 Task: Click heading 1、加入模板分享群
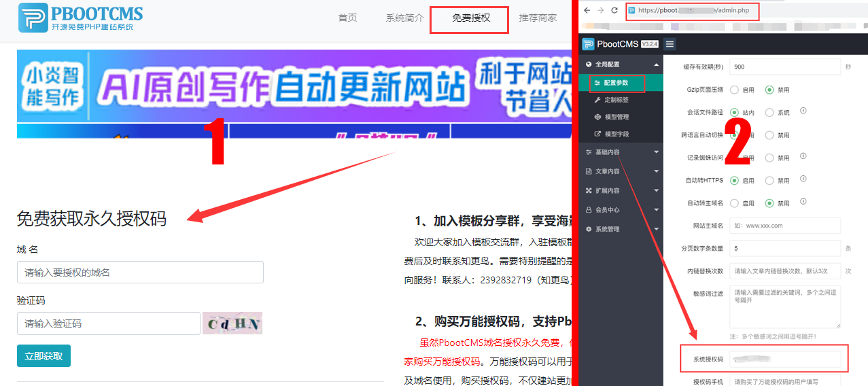click(492, 221)
